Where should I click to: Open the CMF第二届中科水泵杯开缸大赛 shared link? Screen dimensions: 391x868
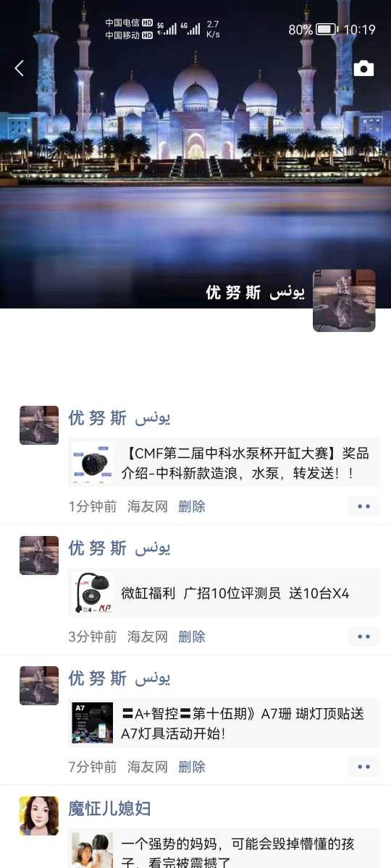(224, 463)
